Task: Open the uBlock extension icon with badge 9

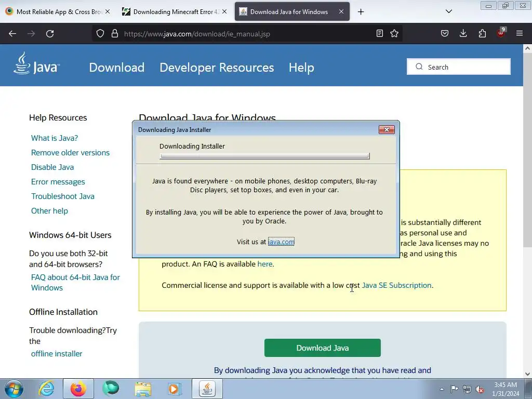Action: [x=501, y=33]
